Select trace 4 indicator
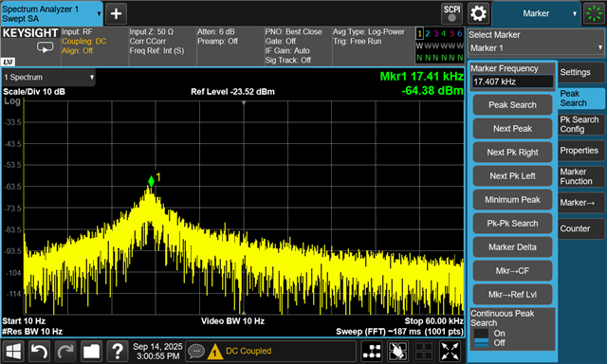 [x=444, y=34]
